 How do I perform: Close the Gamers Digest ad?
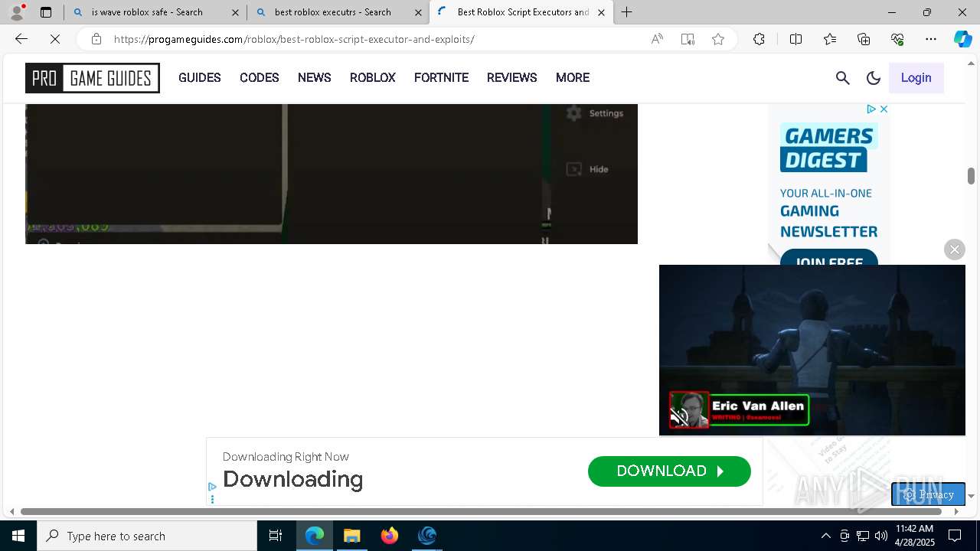[883, 109]
